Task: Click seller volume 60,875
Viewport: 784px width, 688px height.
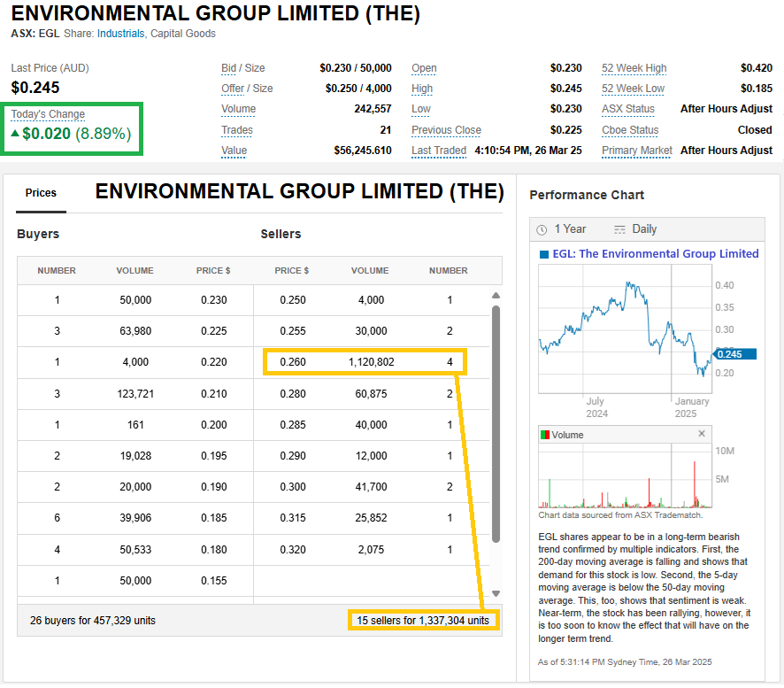Action: click(x=371, y=394)
